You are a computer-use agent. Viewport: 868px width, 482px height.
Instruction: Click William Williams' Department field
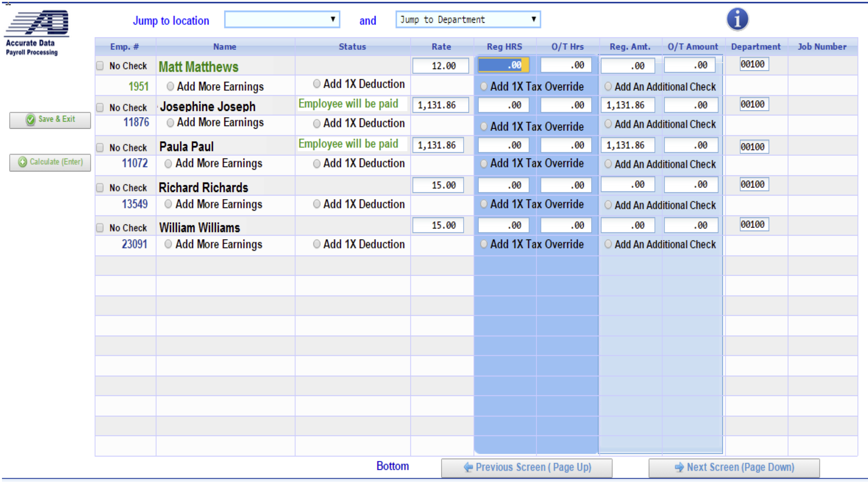click(x=754, y=224)
